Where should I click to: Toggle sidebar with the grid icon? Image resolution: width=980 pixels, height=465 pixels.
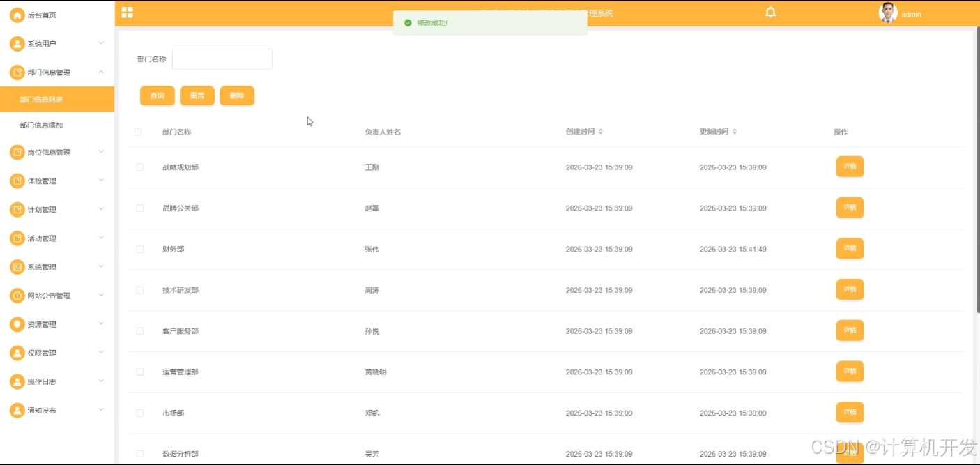click(127, 13)
